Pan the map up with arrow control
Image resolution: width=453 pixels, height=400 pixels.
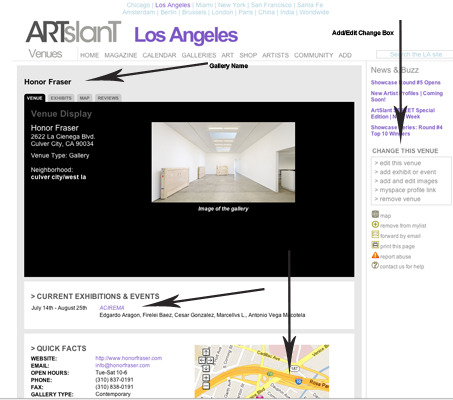tap(206, 352)
